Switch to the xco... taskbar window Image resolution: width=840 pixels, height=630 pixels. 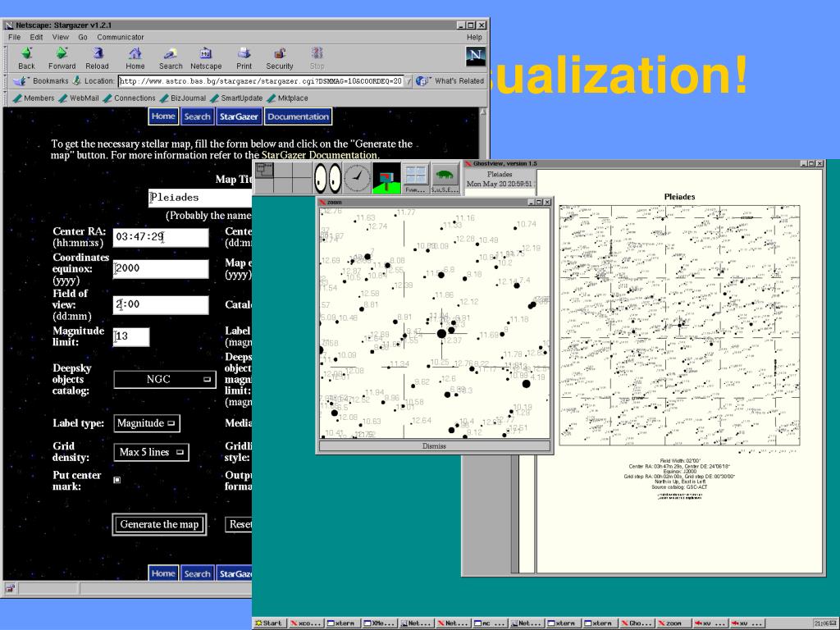[x=306, y=623]
